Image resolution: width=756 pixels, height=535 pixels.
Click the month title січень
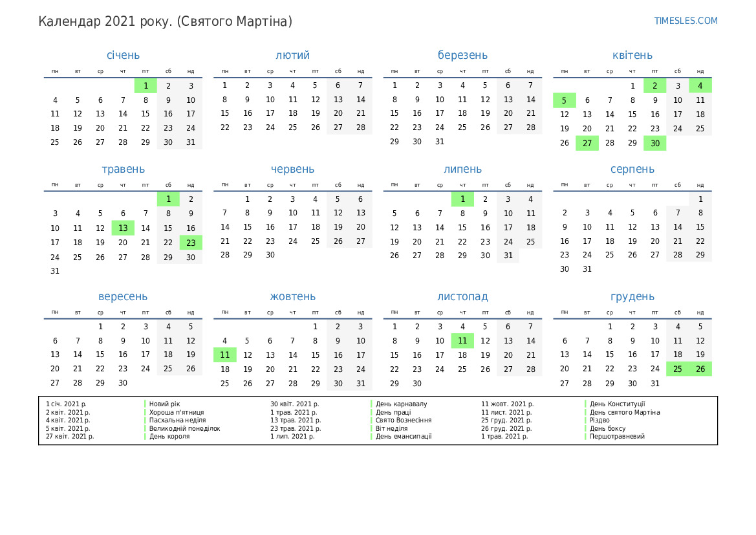coord(123,55)
